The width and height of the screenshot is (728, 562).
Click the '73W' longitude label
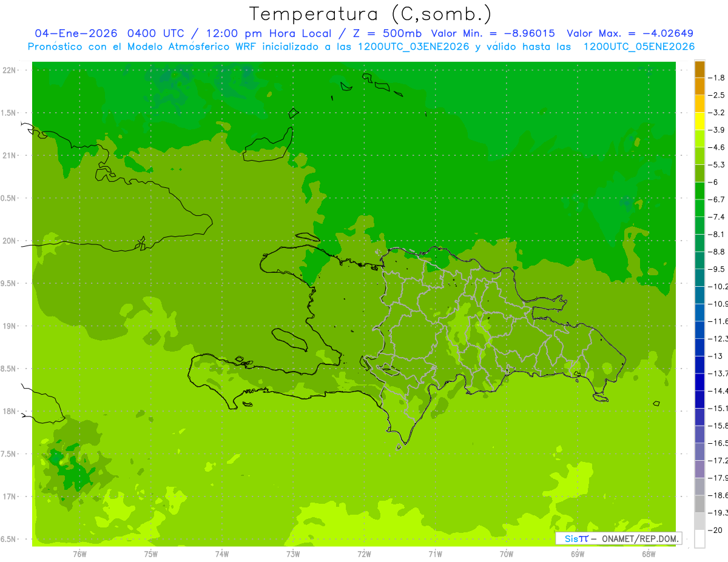point(293,554)
